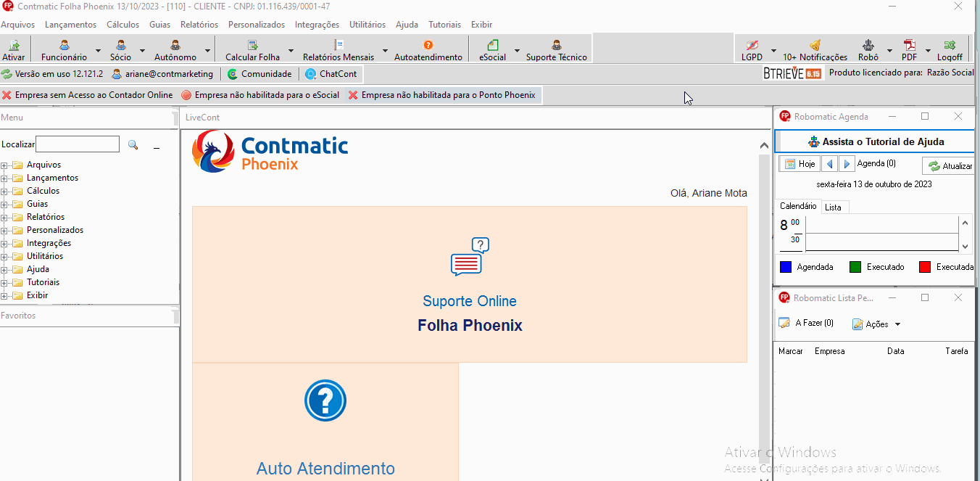Expand the Relatórios tree folder
This screenshot has width=980, height=481.
(4, 217)
